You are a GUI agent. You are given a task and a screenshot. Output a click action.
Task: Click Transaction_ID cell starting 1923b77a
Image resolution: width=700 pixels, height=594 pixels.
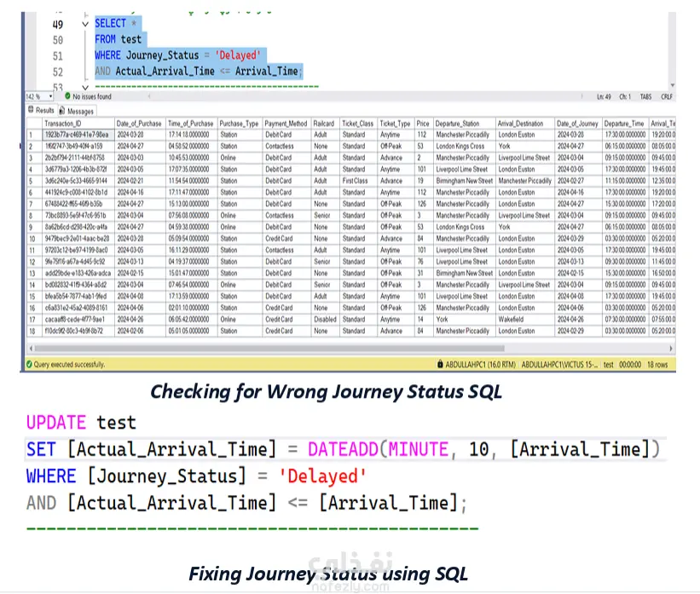78,135
